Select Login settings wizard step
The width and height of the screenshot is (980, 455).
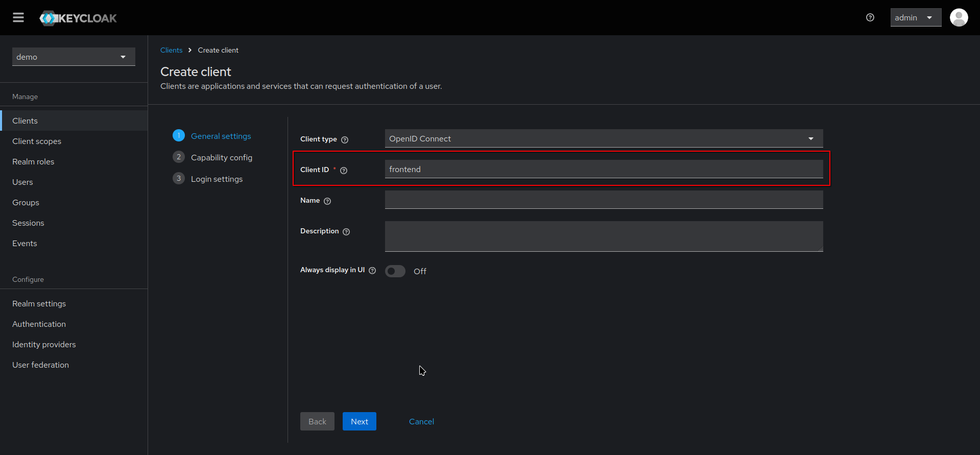tap(208, 179)
